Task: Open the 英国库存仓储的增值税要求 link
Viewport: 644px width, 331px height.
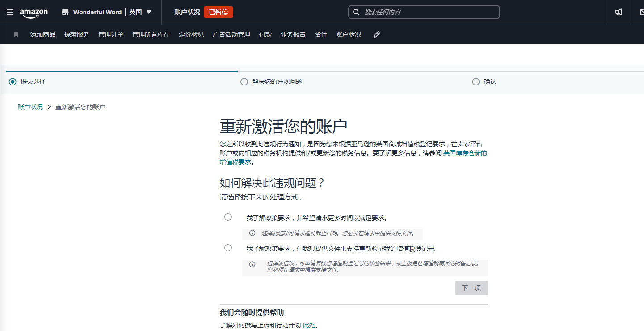Action: coord(465,153)
